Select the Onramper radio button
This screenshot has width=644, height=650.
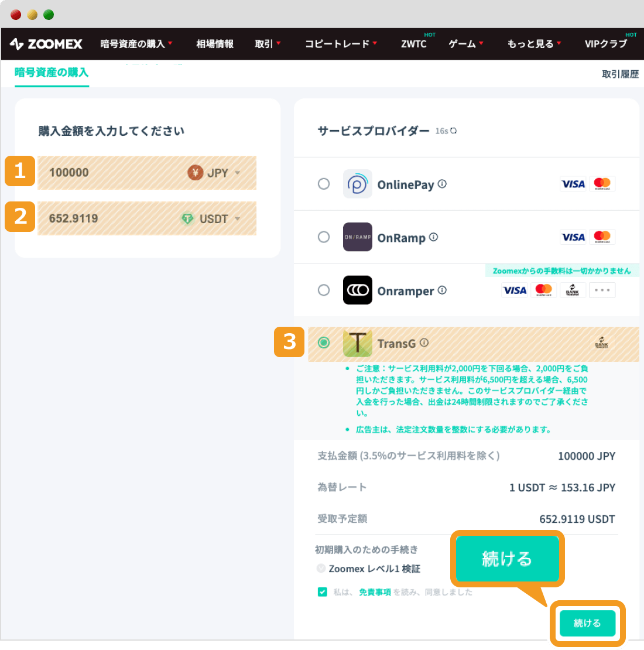pyautogui.click(x=324, y=290)
